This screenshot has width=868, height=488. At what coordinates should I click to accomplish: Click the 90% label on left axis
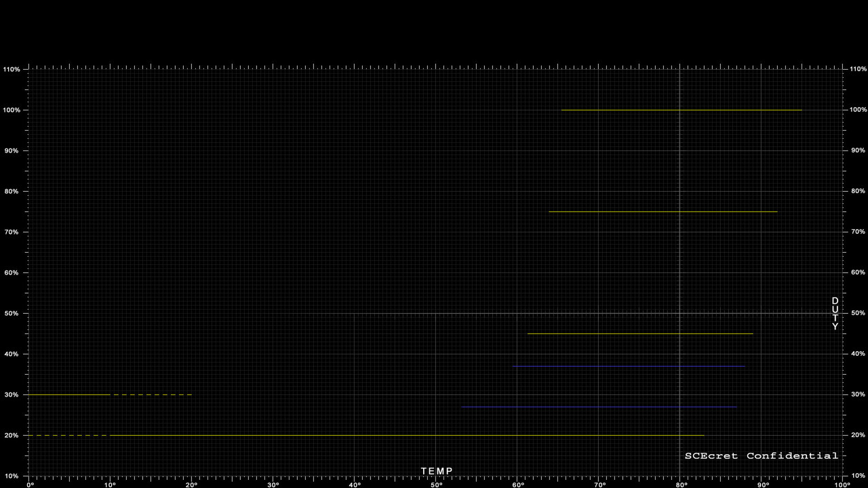pyautogui.click(x=13, y=150)
